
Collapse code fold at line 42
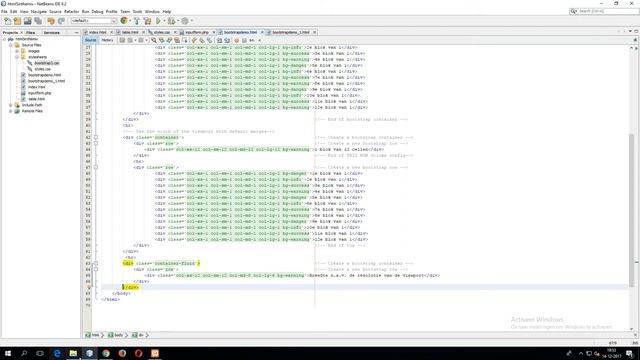pyautogui.click(x=96, y=138)
